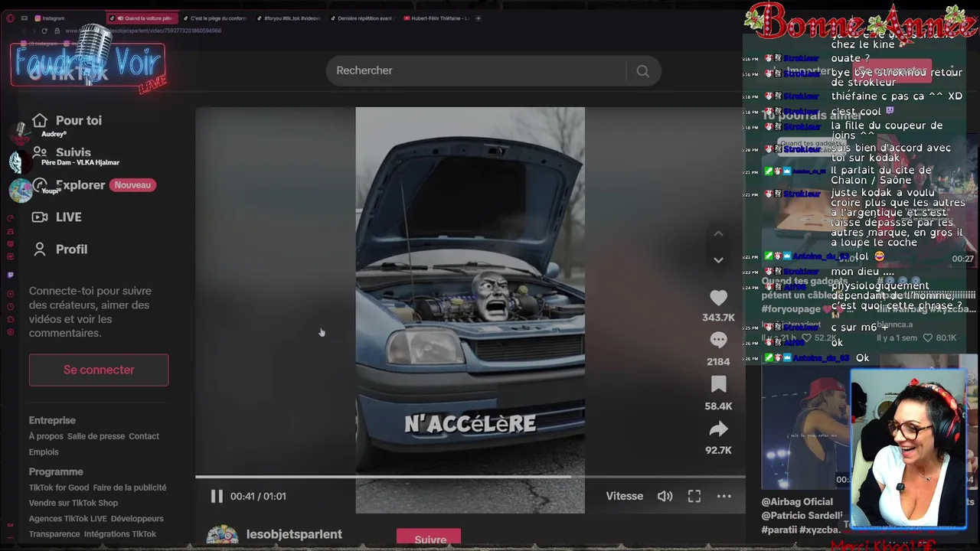Open the Transparence link
980x551 pixels.
pos(54,534)
